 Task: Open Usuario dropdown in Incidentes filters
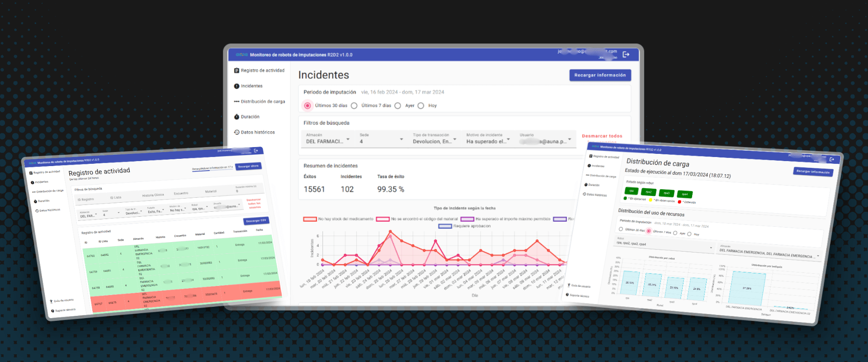[546, 139]
